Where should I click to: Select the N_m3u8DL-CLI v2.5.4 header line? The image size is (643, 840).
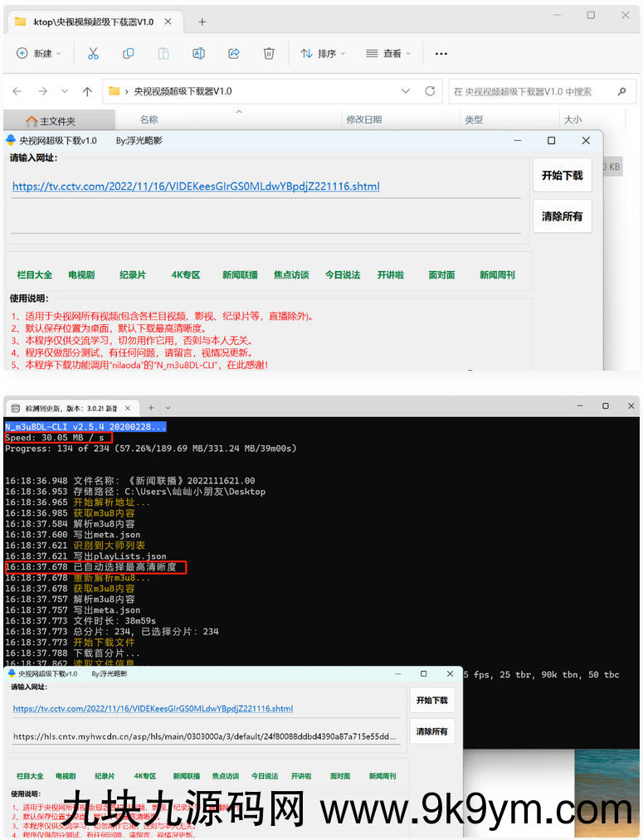click(85, 427)
